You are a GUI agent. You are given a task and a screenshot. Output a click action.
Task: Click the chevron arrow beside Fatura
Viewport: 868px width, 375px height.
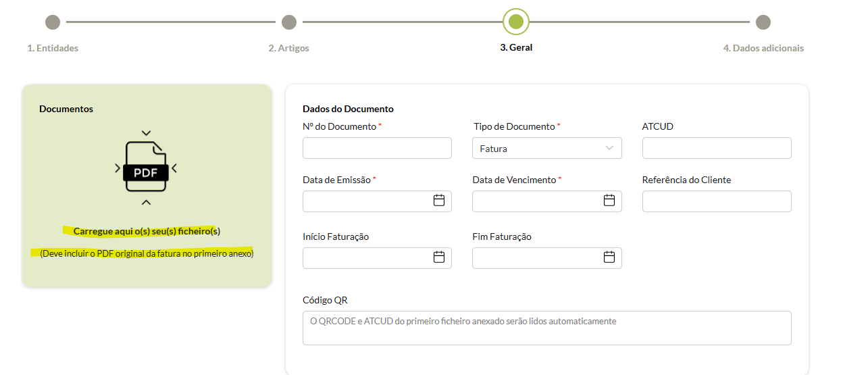[x=609, y=148]
